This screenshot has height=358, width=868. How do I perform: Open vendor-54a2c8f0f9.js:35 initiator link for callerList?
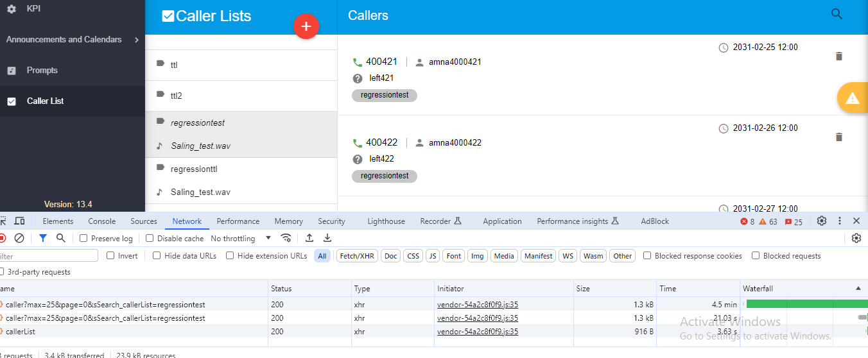coord(477,332)
